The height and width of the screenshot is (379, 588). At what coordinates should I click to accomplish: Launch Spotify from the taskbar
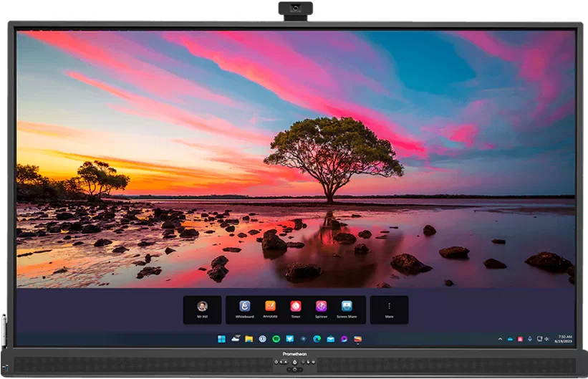pos(276,339)
